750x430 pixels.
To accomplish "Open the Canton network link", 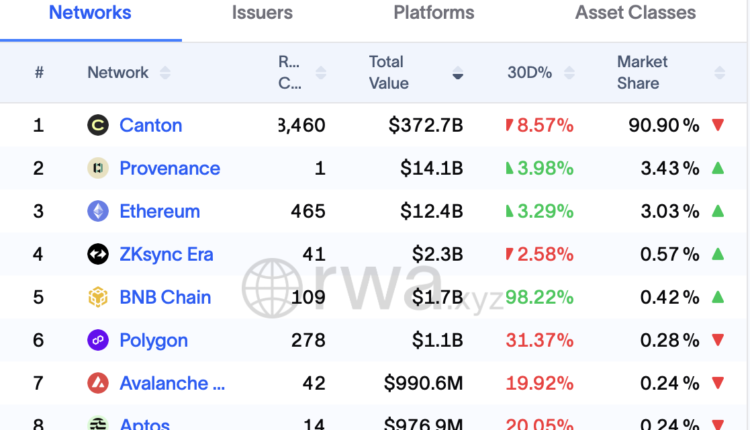I will tap(151, 126).
